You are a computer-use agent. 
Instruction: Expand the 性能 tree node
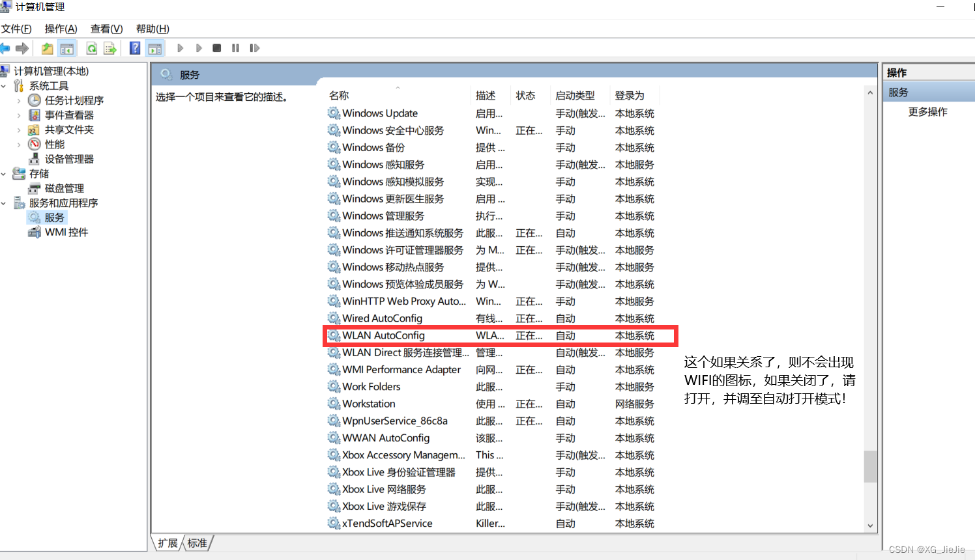[x=19, y=145]
